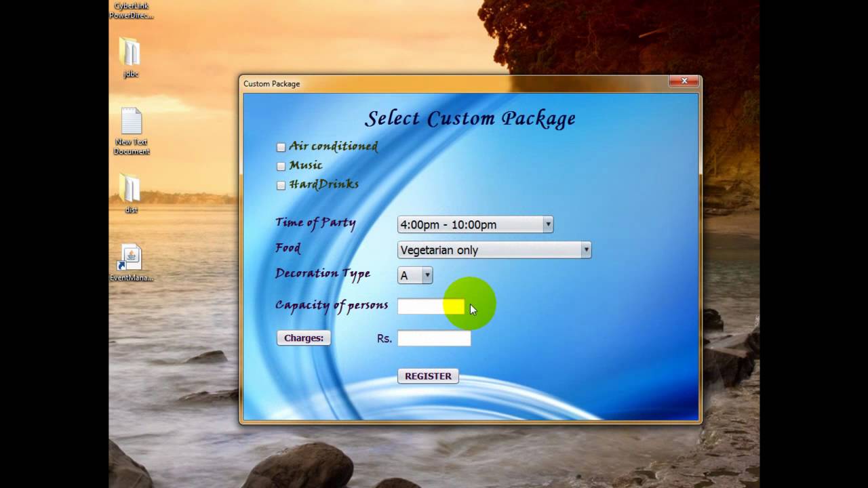Click the Food label

tap(288, 248)
